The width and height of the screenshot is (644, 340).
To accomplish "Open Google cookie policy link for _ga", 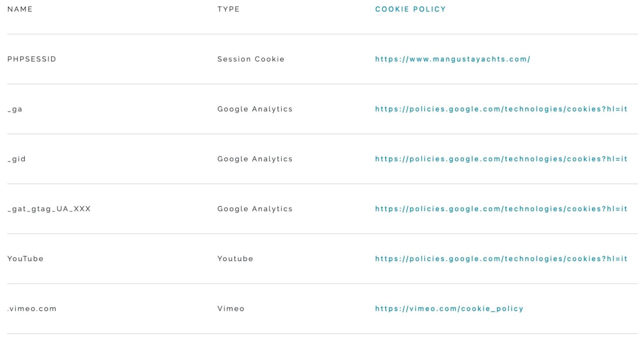I will coord(501,109).
